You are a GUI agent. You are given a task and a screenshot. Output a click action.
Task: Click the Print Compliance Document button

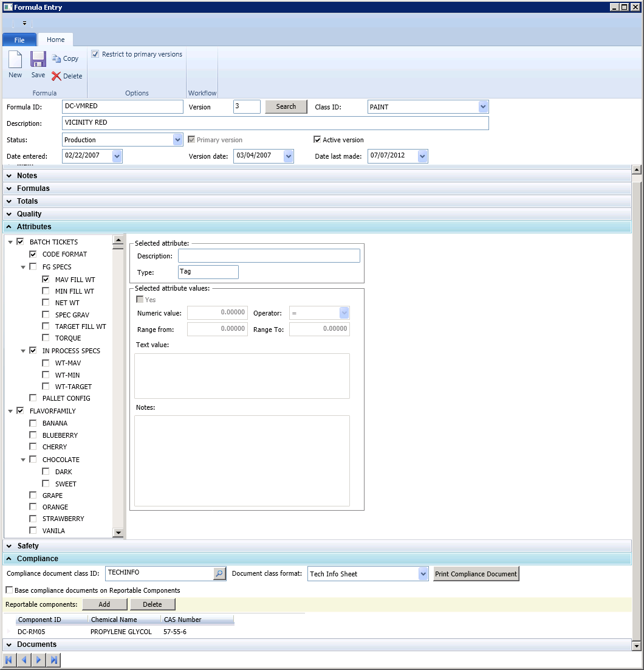476,574
